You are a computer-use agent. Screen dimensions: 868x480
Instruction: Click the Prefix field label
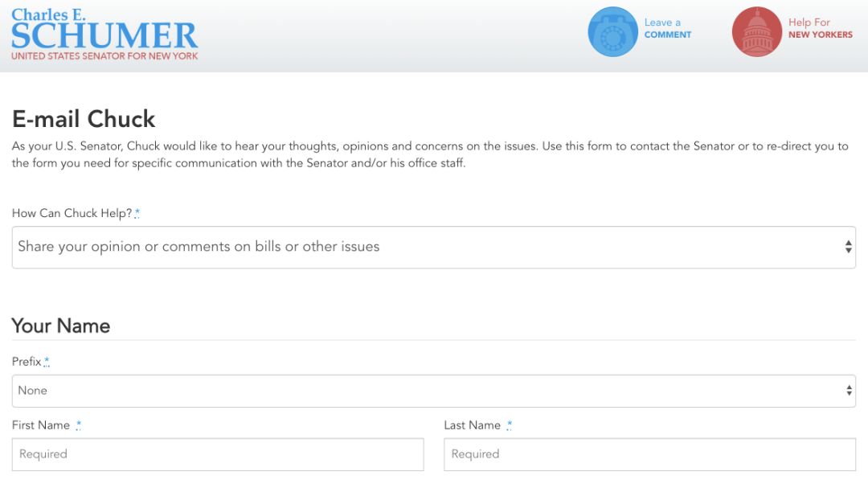click(x=27, y=362)
